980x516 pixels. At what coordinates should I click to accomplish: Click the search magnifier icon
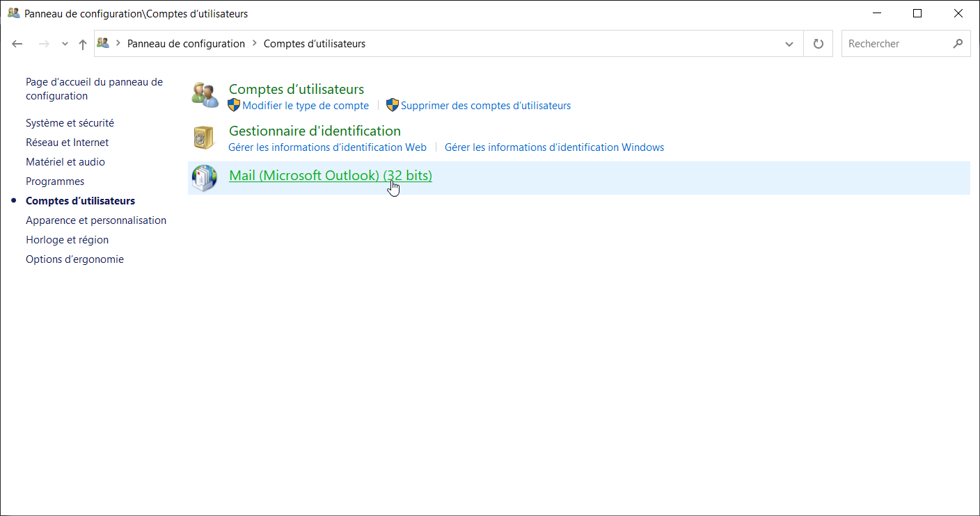[x=958, y=44]
